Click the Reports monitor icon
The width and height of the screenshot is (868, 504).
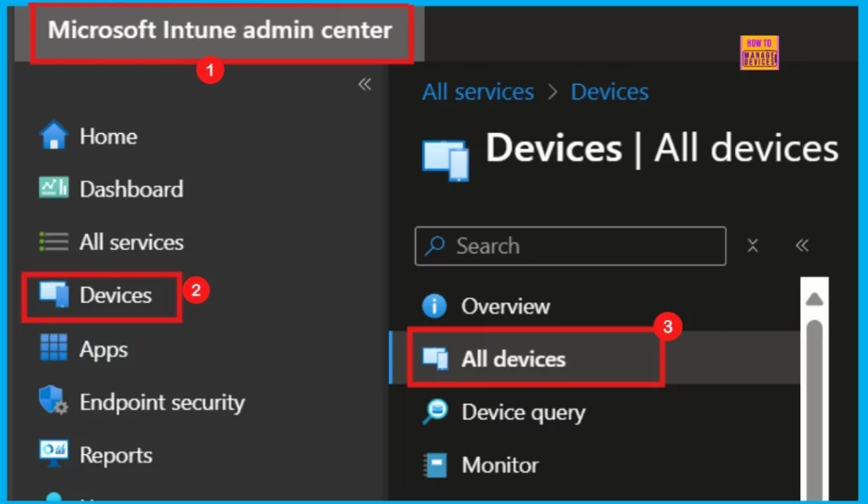(53, 454)
